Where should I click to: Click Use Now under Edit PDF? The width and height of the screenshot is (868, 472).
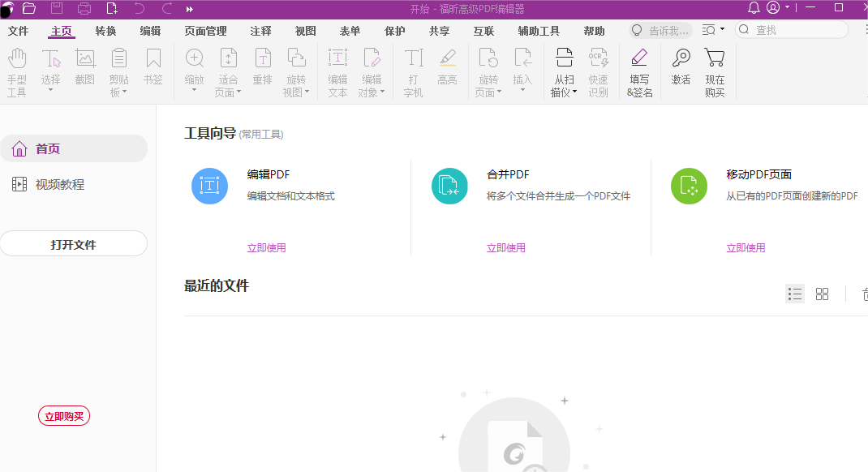click(267, 247)
